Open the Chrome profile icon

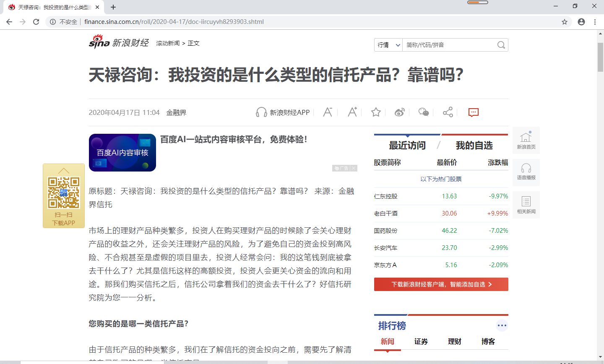click(x=581, y=22)
